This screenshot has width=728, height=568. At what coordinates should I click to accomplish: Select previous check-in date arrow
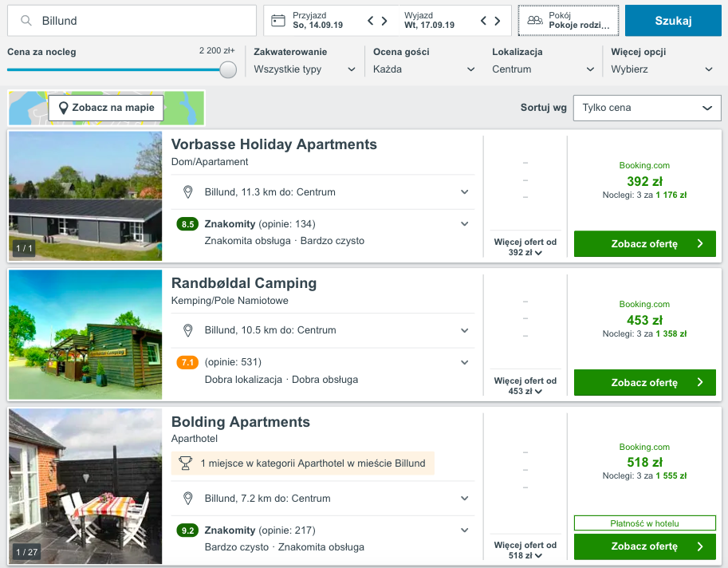point(371,21)
